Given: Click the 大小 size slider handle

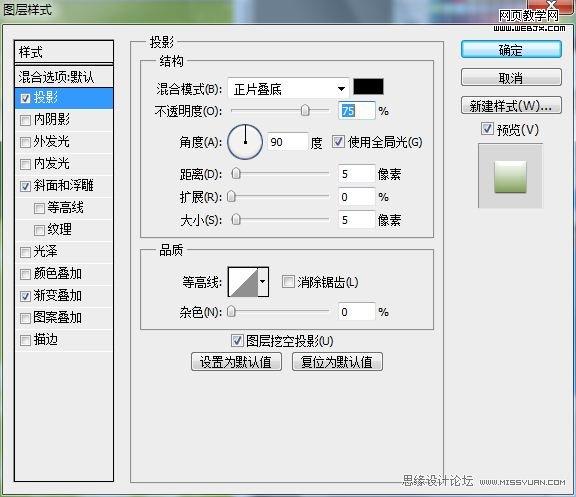Looking at the screenshot, I should [236, 220].
